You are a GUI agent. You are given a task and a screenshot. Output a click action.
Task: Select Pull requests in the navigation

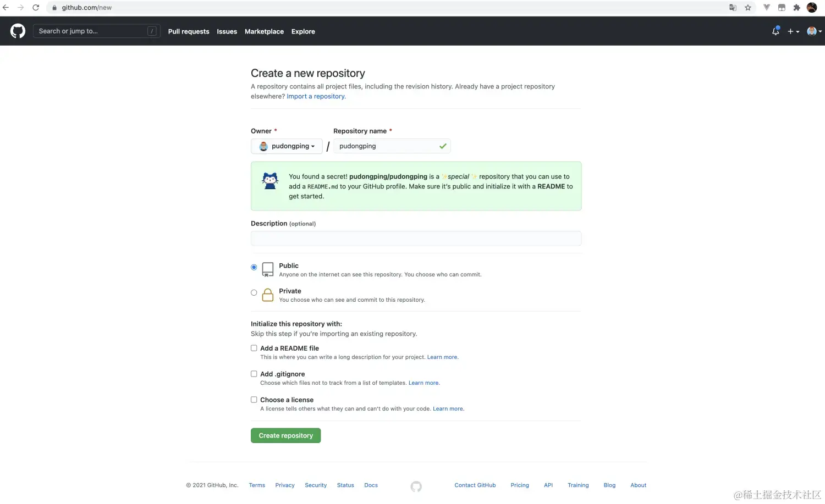coord(189,31)
